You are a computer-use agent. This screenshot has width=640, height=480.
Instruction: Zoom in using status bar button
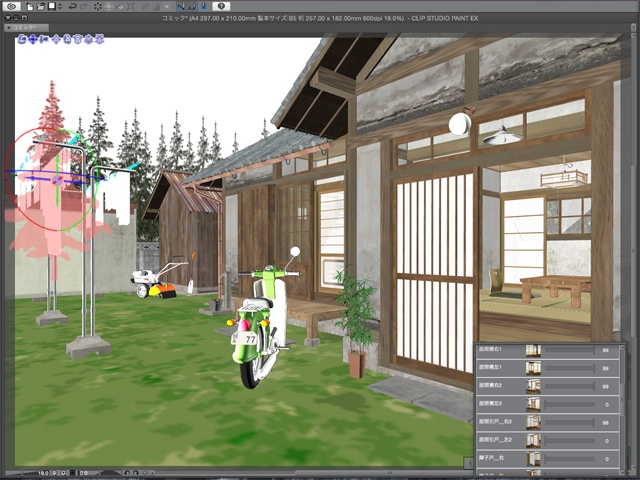click(63, 473)
